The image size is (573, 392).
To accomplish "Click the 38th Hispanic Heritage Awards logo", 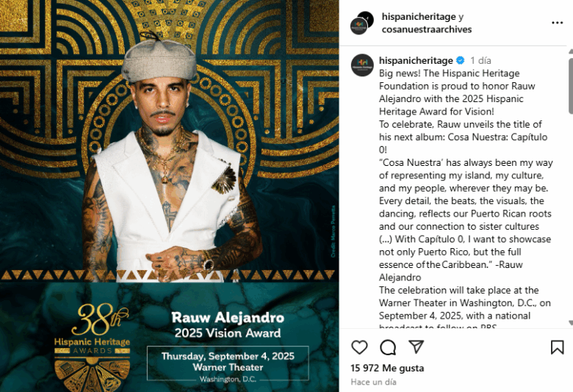I will [92, 347].
